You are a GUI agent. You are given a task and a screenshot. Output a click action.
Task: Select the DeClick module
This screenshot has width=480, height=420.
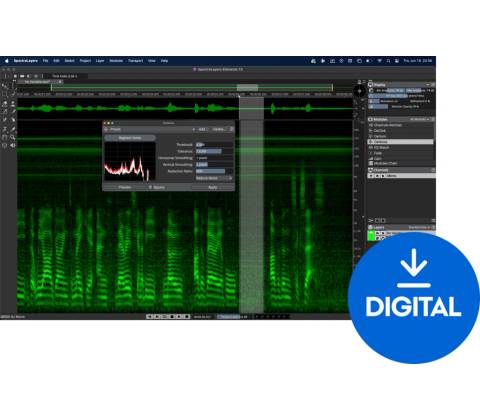click(x=380, y=131)
